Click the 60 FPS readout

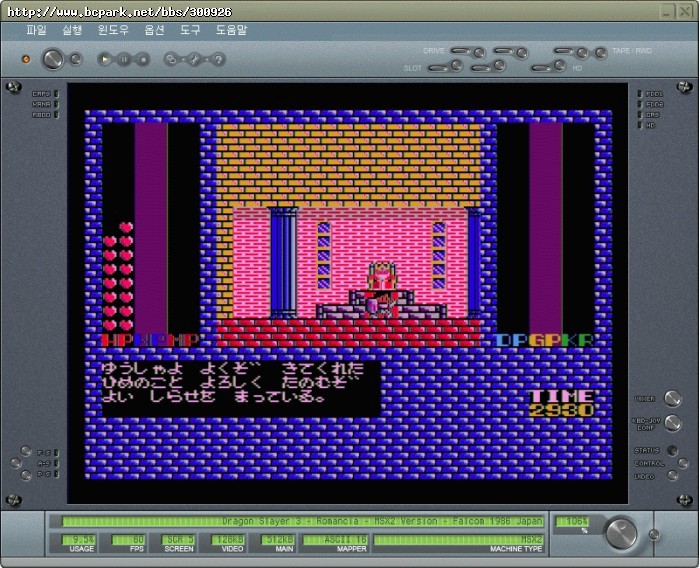pyautogui.click(x=128, y=540)
